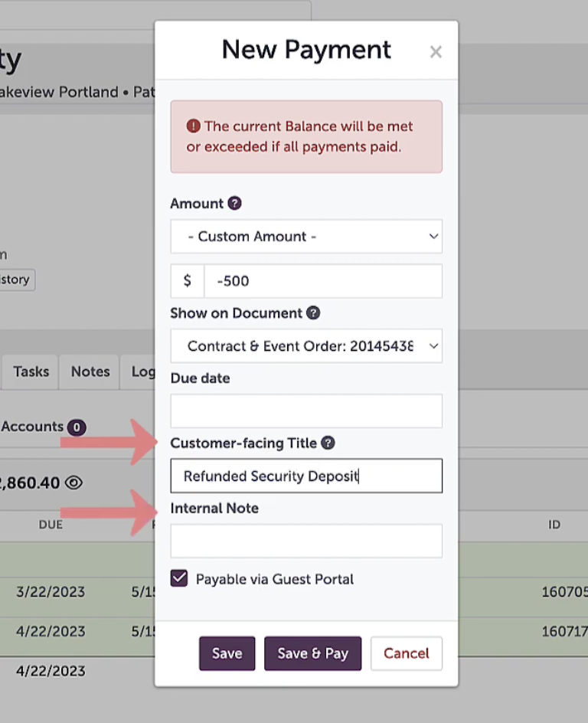Sort by the DUE column header
This screenshot has height=723, width=588.
click(x=51, y=525)
